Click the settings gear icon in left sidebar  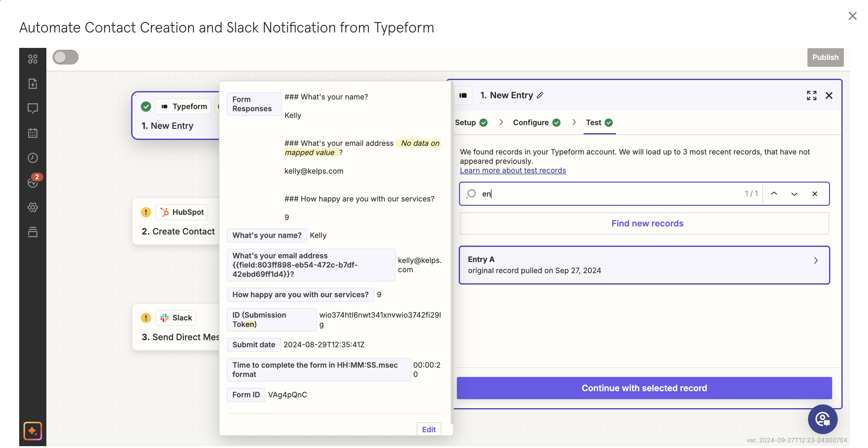32,207
